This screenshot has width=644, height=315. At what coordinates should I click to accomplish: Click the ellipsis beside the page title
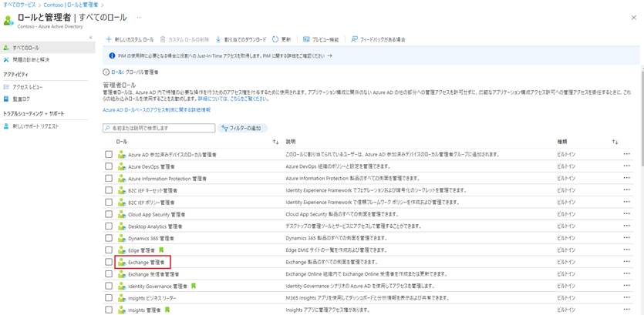click(x=140, y=18)
